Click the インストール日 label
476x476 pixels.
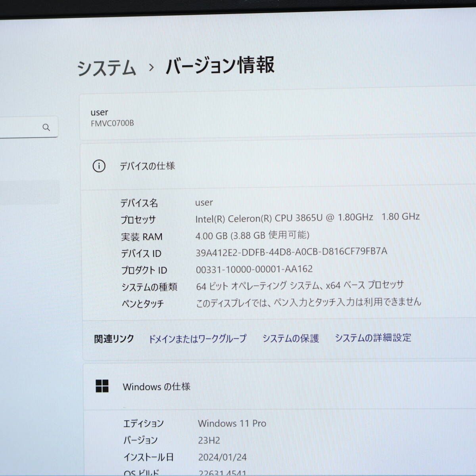pos(148,457)
